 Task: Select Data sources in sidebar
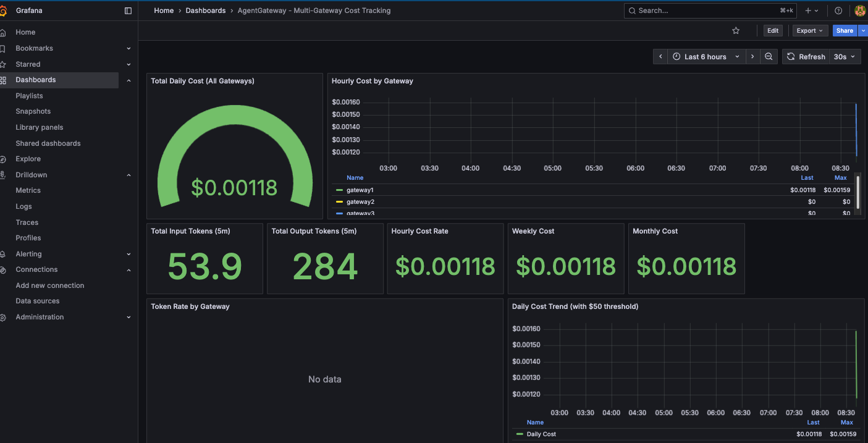coord(38,301)
